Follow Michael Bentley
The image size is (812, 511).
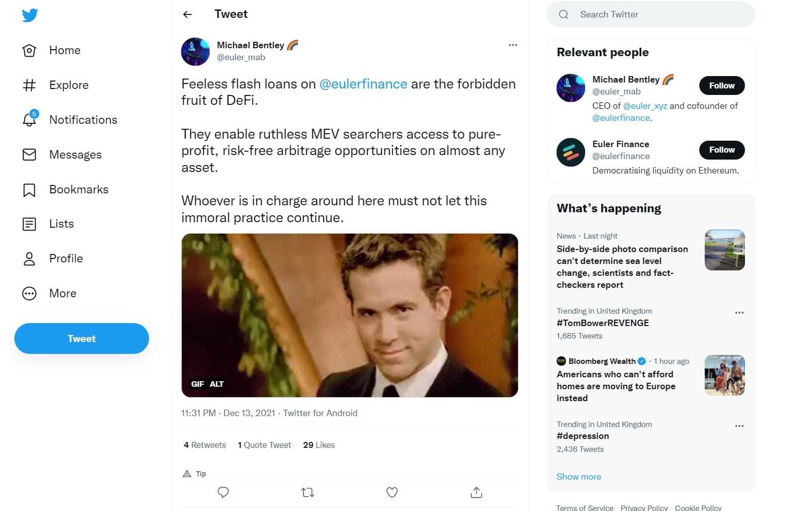[x=722, y=85]
